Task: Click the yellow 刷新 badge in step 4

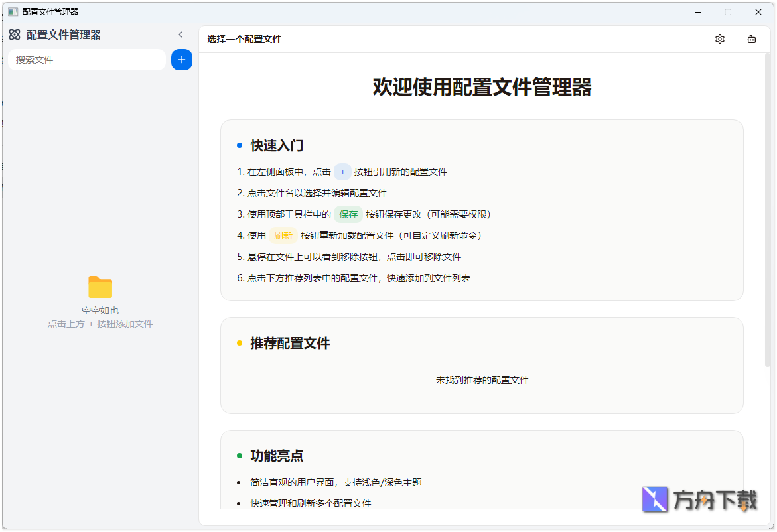Action: [x=283, y=235]
